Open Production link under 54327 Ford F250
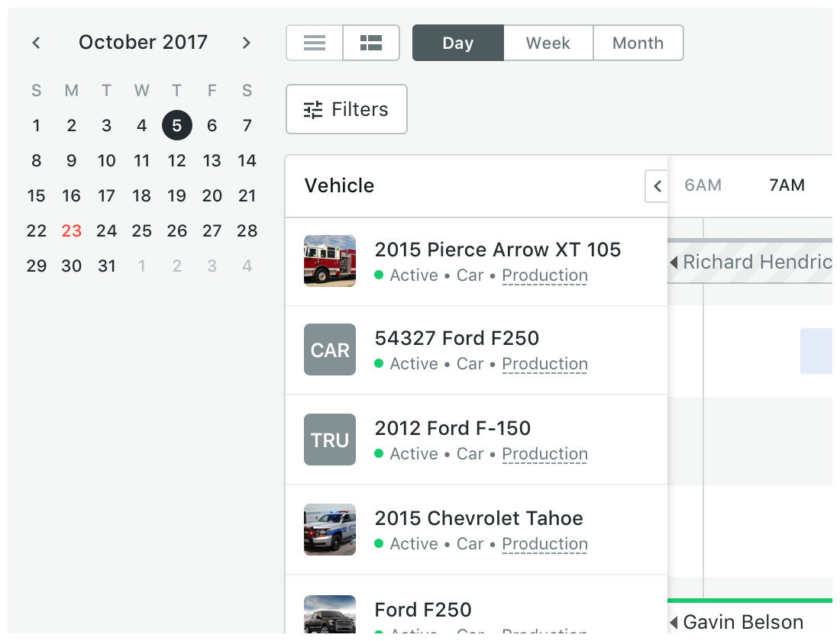Viewport: 840px width, 641px height. point(544,364)
